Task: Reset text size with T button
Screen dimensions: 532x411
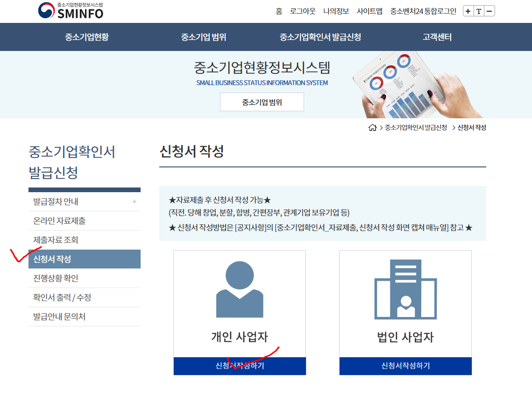Action: click(x=479, y=11)
